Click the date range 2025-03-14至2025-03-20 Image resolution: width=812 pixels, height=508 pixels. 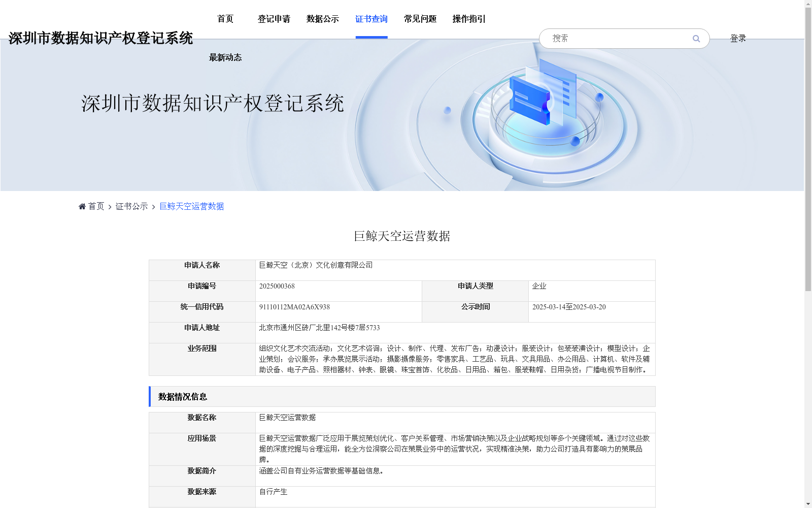569,307
